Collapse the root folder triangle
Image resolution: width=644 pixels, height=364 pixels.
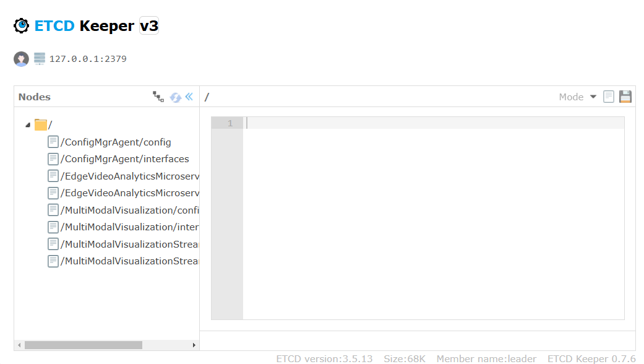(x=28, y=125)
